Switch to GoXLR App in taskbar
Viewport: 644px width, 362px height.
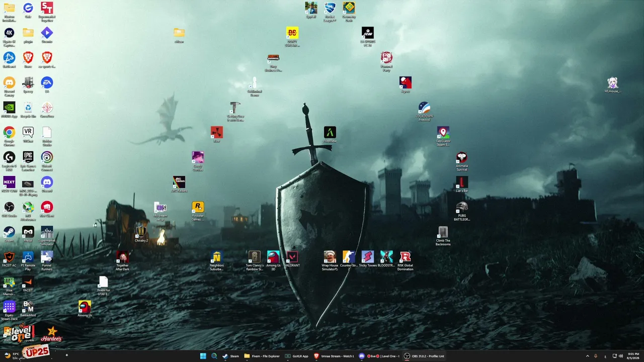click(x=297, y=356)
